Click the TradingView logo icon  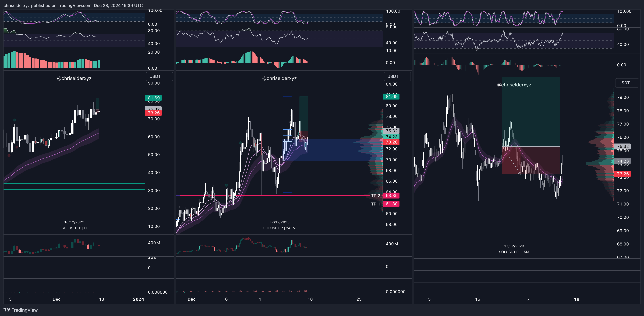tap(7, 310)
